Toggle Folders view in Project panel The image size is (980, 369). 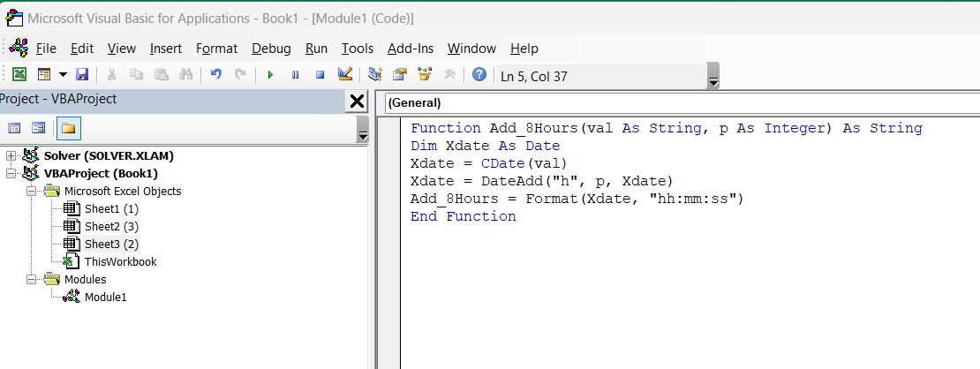68,128
